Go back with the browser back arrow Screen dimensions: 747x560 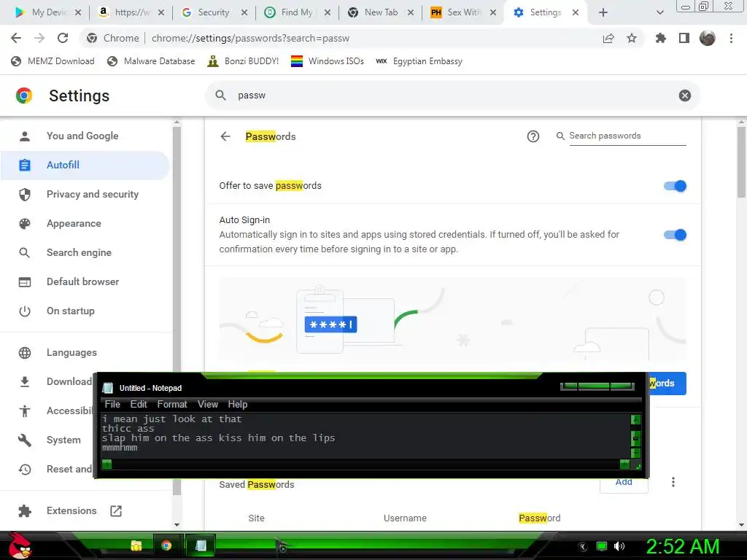click(x=16, y=38)
